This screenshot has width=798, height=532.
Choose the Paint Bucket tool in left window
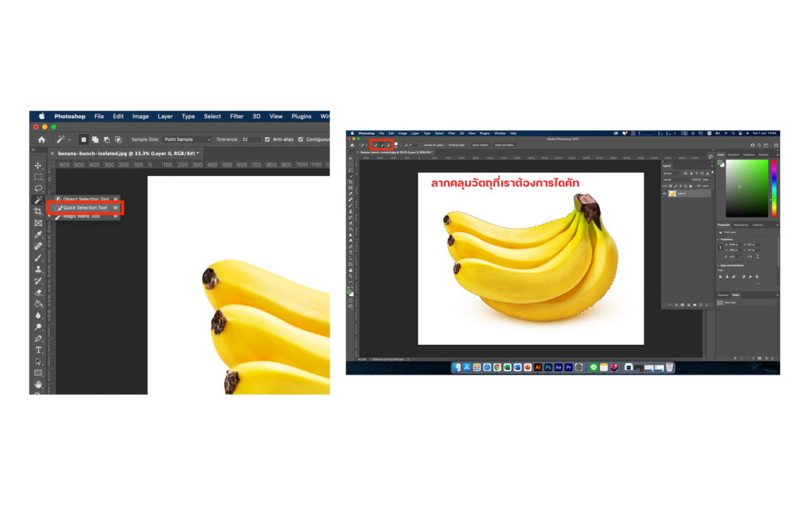pyautogui.click(x=38, y=304)
